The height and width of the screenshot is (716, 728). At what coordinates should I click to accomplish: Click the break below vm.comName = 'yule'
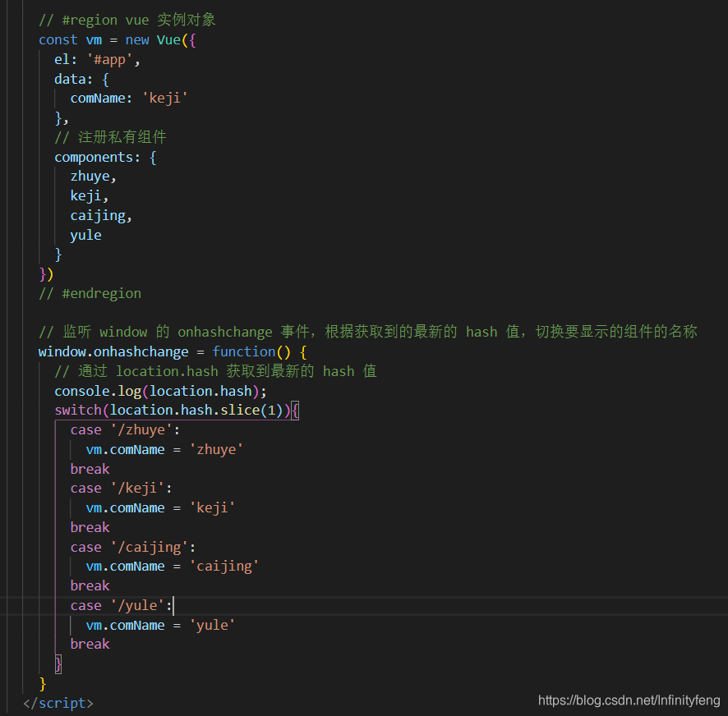[90, 645]
